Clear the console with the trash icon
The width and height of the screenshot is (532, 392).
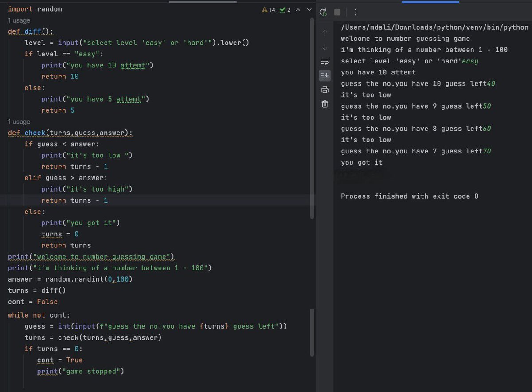325,103
